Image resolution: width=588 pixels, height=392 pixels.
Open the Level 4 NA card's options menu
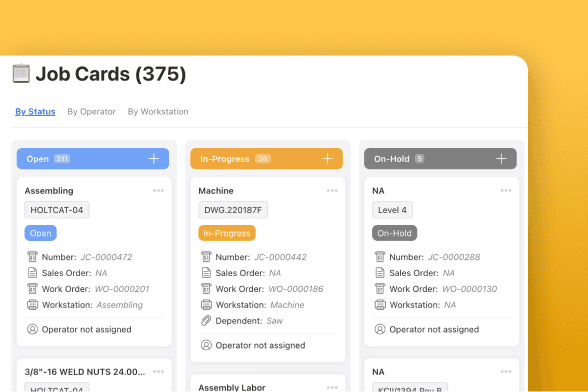click(x=506, y=191)
